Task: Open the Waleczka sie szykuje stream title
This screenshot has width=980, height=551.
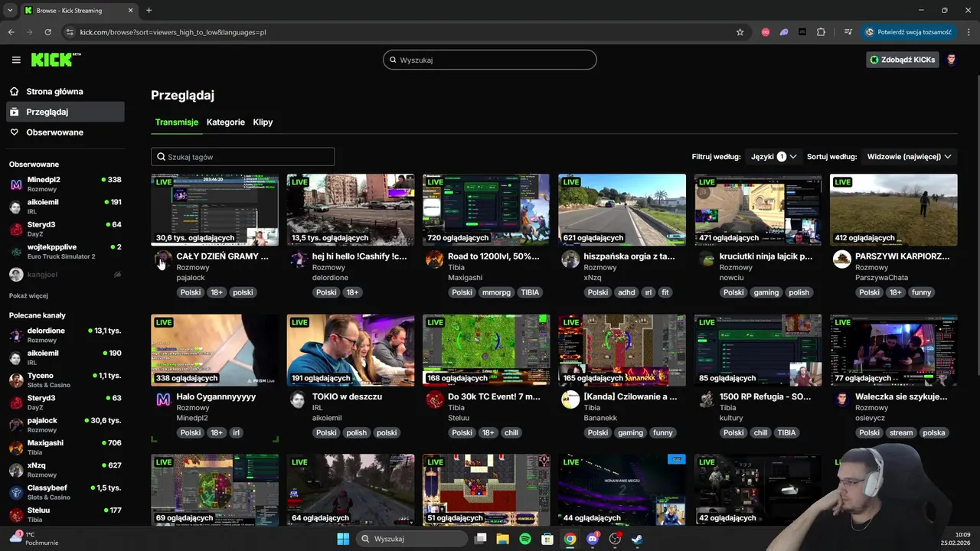Action: pos(901,396)
